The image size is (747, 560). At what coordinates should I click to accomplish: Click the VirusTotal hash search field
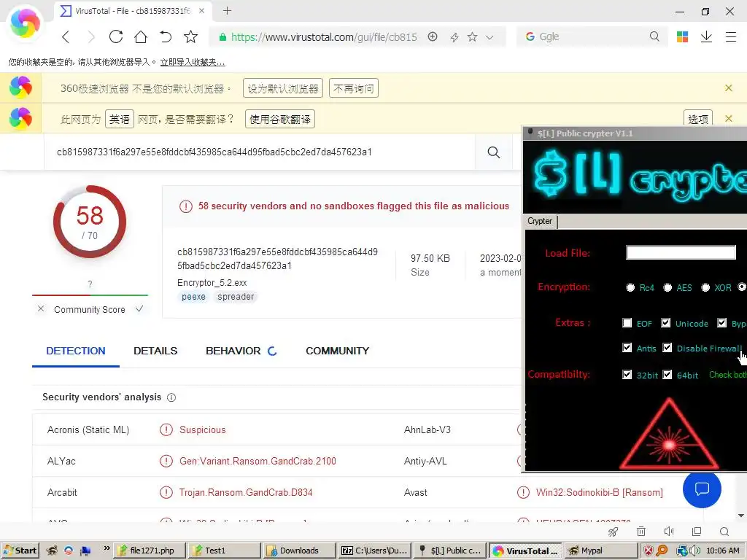tap(260, 152)
